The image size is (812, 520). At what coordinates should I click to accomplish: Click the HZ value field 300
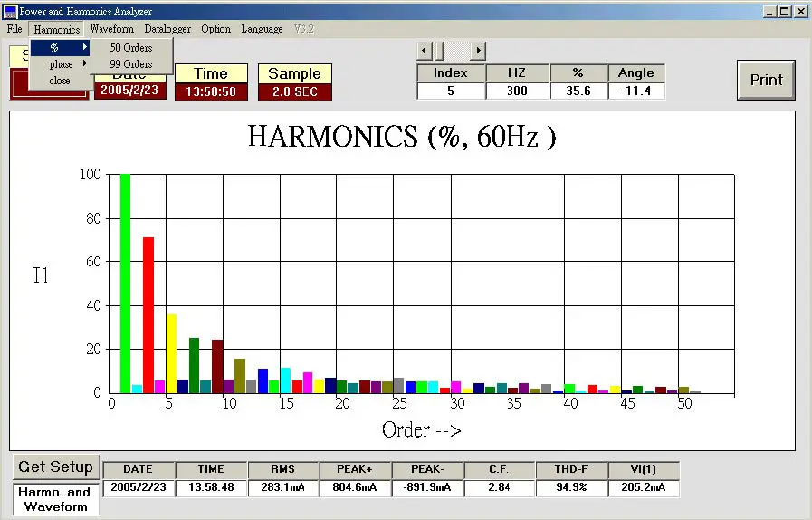point(517,91)
